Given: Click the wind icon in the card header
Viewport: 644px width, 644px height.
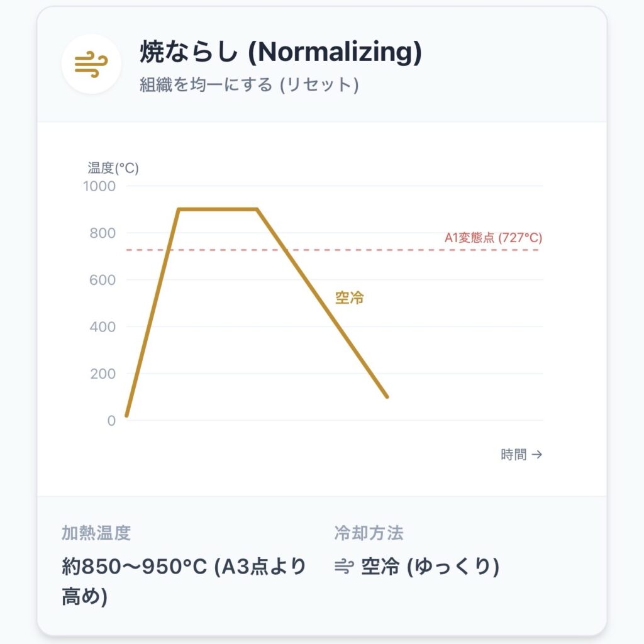Looking at the screenshot, I should [x=91, y=64].
